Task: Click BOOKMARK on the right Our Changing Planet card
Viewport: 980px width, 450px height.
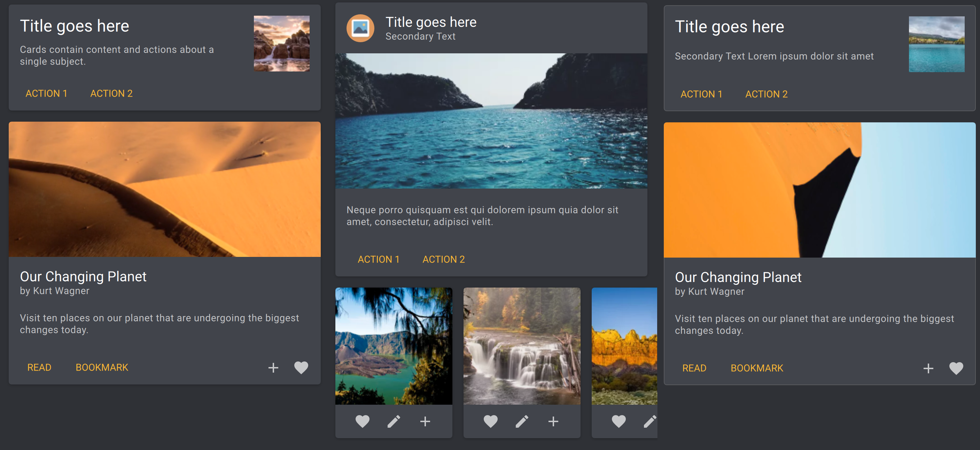Action: pyautogui.click(x=757, y=368)
